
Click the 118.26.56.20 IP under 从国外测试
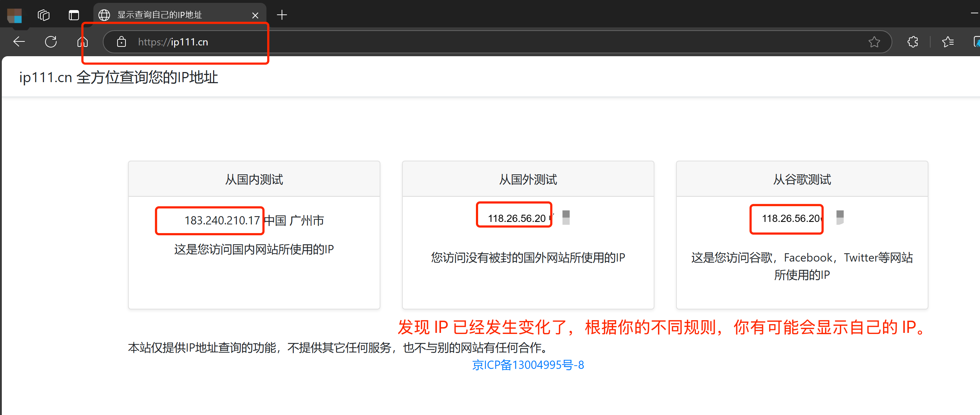[517, 219]
